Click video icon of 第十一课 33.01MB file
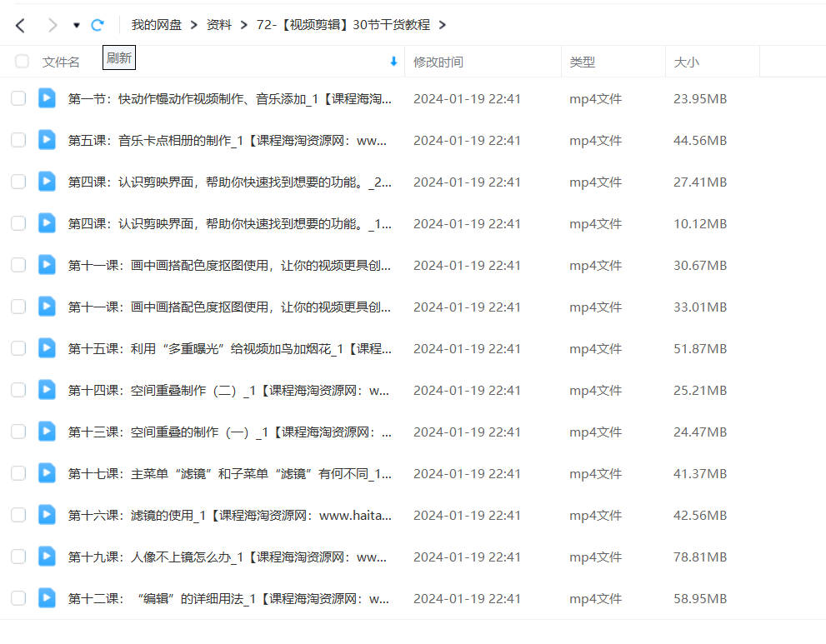The image size is (826, 644). point(47,306)
